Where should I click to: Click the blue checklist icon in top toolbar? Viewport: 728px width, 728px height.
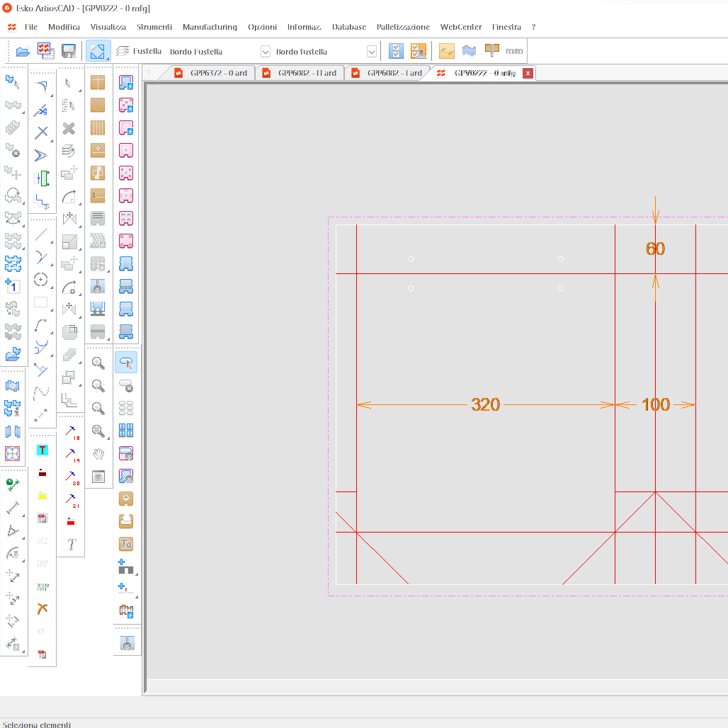[x=396, y=51]
